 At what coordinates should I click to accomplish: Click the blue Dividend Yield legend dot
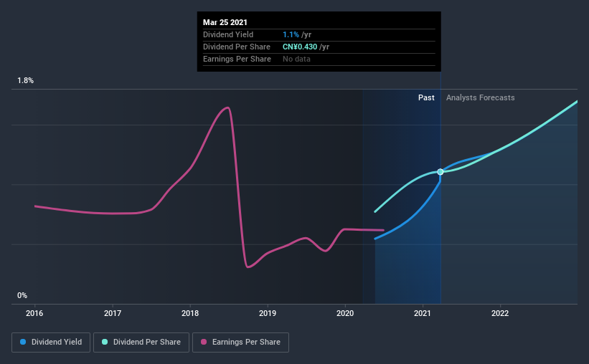(23, 342)
